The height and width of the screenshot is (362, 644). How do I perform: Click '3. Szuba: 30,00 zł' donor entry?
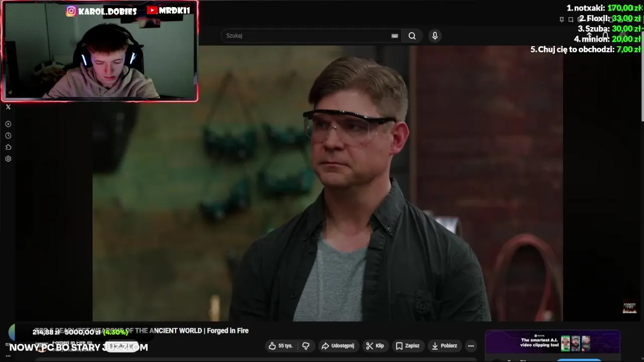pyautogui.click(x=609, y=29)
